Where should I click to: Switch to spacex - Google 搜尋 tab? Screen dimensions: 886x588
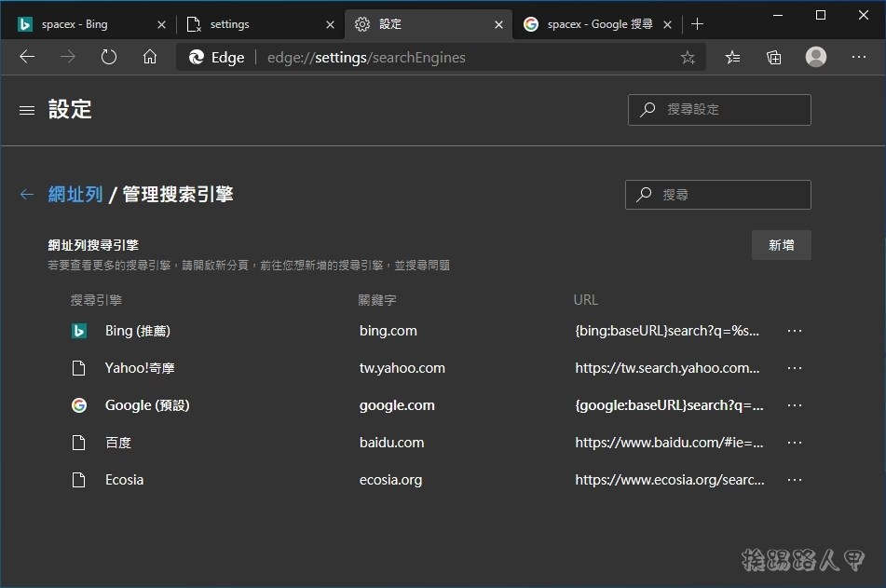tap(596, 24)
